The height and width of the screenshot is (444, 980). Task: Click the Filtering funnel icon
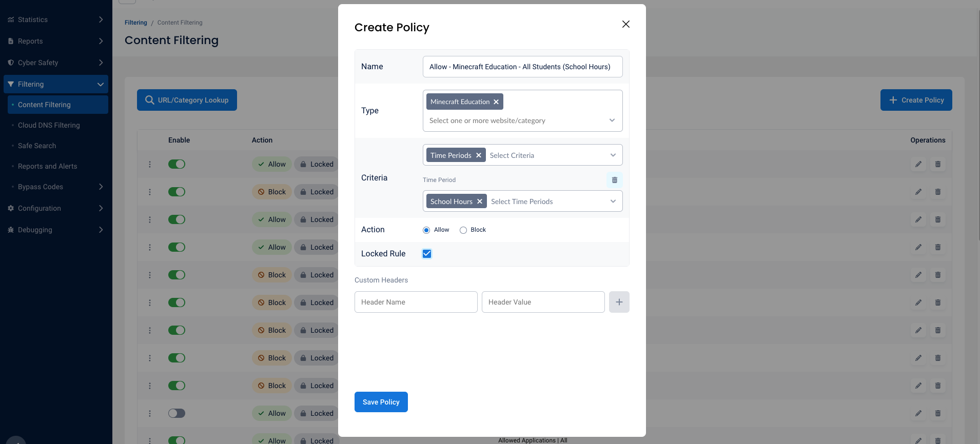(11, 84)
